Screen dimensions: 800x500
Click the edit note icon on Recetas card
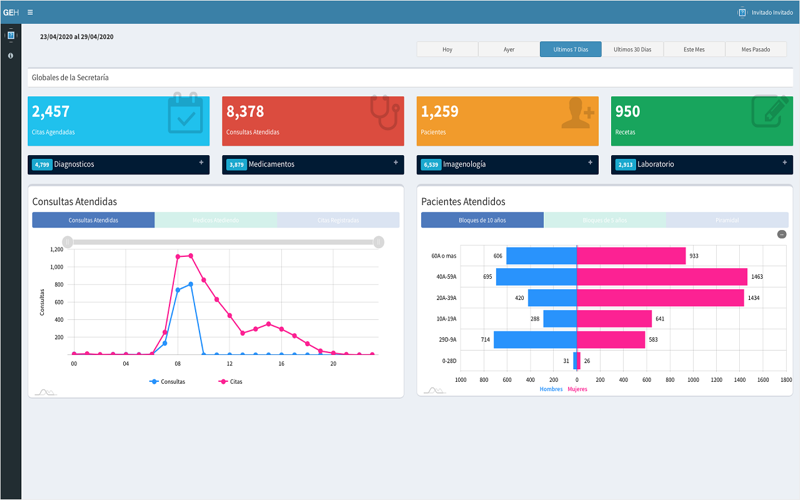pos(771,111)
